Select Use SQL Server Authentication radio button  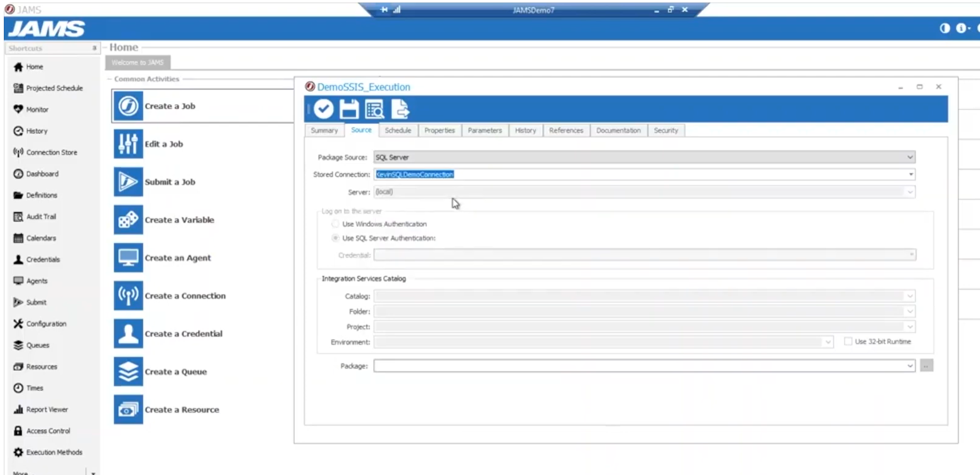click(335, 238)
